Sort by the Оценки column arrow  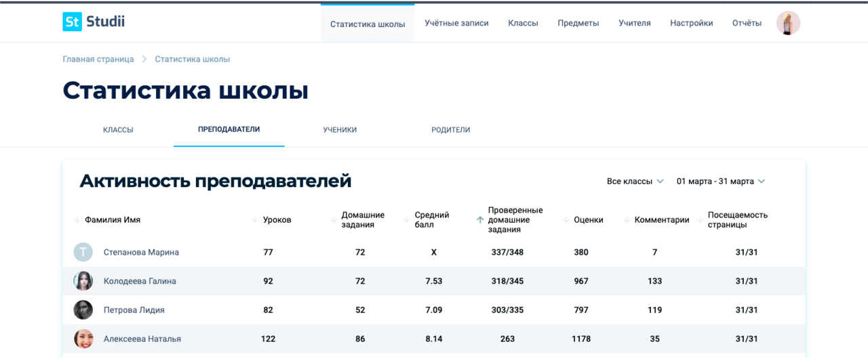pos(566,220)
